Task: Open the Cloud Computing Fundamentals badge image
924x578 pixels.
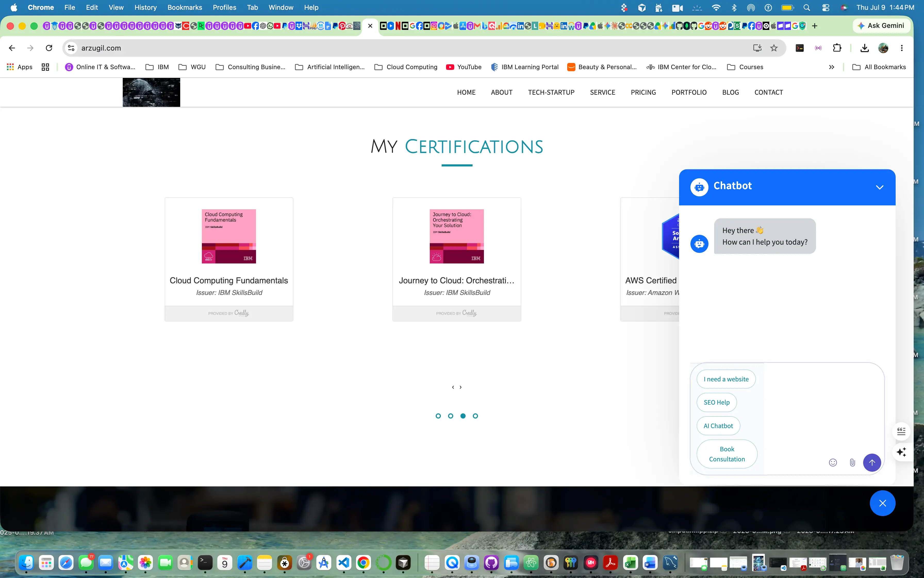Action: click(x=229, y=236)
